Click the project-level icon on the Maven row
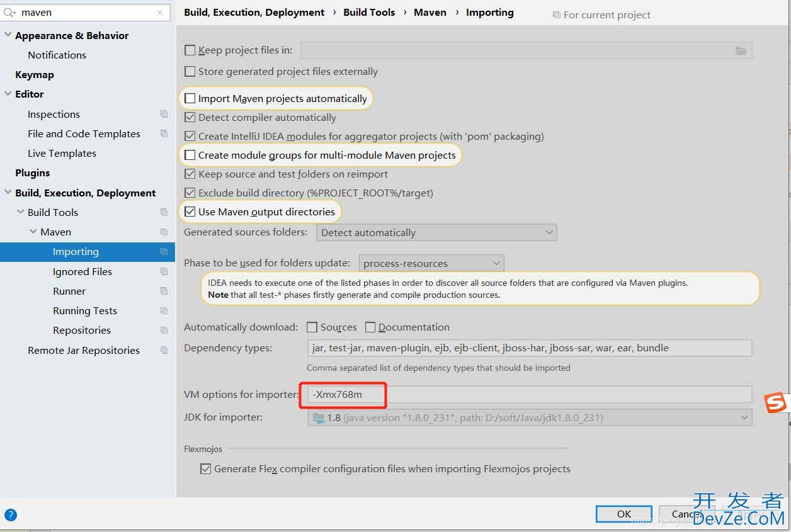Image resolution: width=791 pixels, height=532 pixels. [164, 232]
